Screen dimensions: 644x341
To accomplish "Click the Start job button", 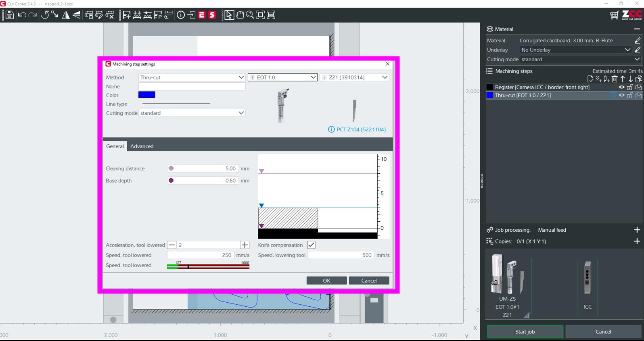I will pos(525,332).
